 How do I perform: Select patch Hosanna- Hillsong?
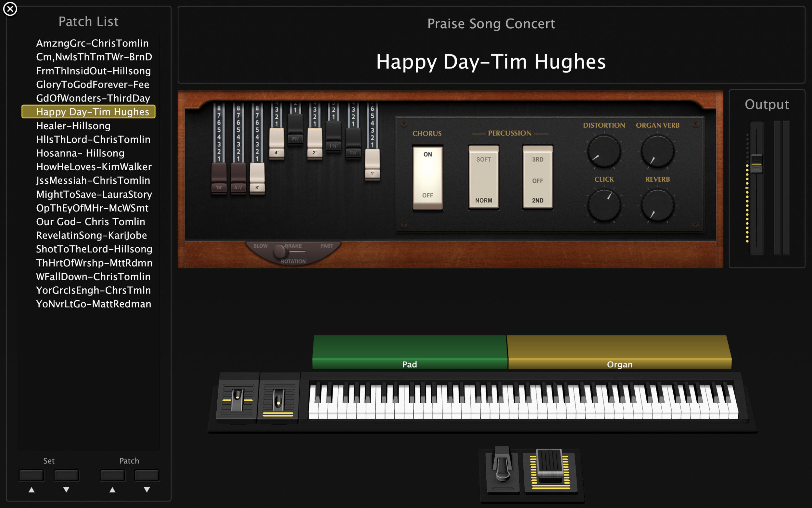(x=80, y=153)
